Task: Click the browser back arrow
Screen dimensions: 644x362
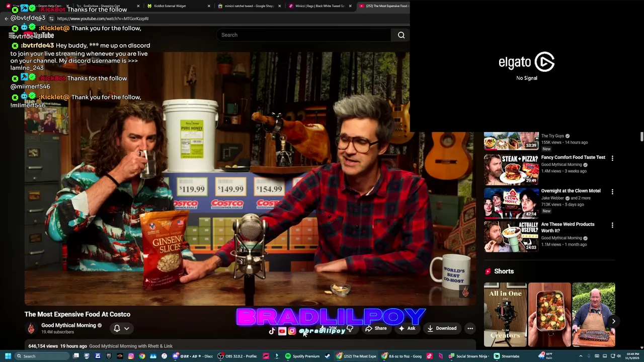Action: (x=7, y=19)
